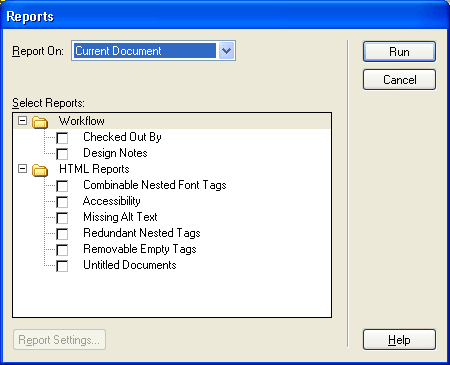Enable the Accessibility report checkbox
The image size is (450, 365).
(x=62, y=202)
